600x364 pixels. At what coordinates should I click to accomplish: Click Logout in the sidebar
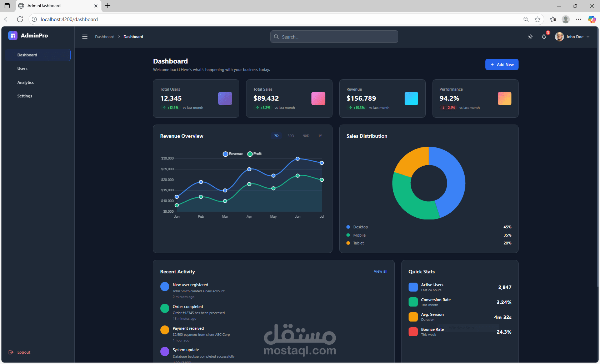[x=20, y=352]
